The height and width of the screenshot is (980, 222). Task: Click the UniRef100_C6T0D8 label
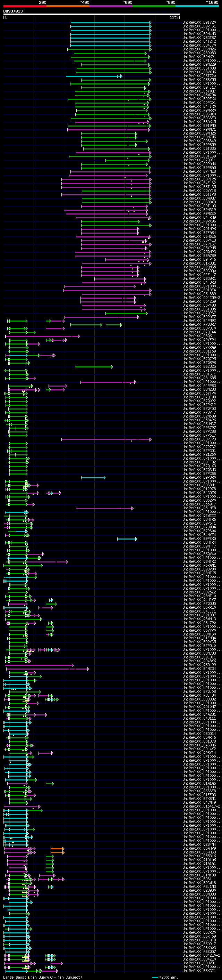point(199,68)
